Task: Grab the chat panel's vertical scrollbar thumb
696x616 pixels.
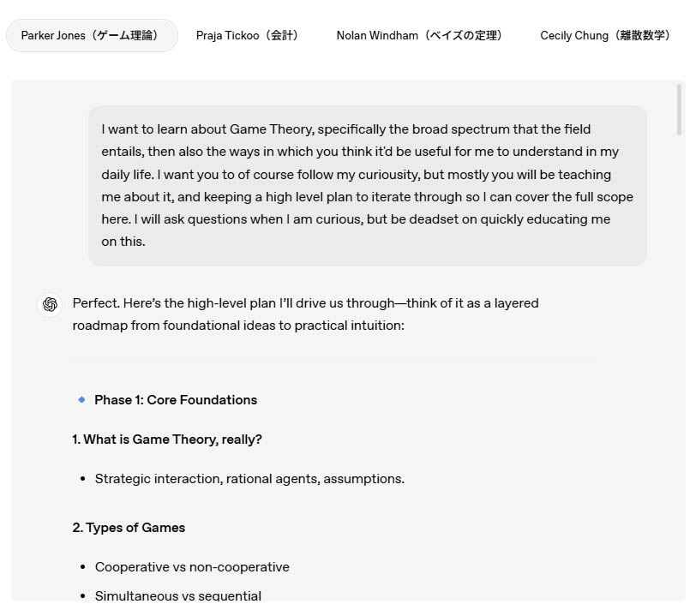Action: tap(680, 110)
